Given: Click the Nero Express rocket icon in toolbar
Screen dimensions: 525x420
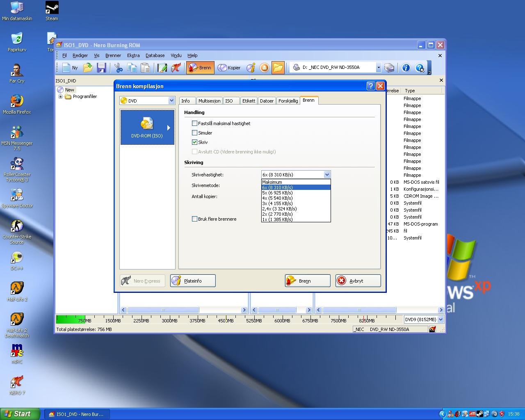Looking at the screenshot, I should click(x=176, y=68).
